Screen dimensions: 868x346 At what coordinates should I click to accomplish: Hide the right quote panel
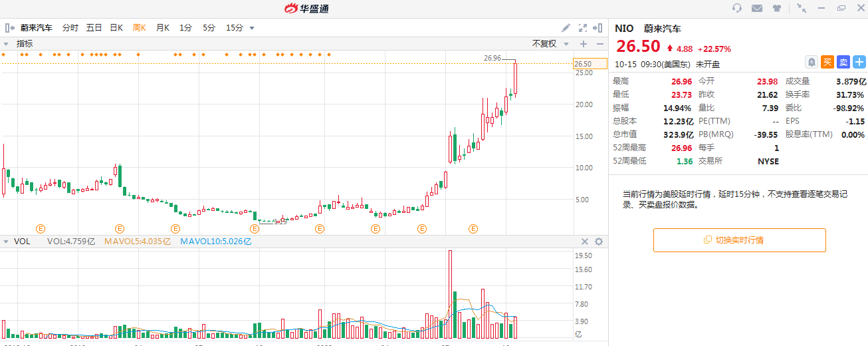[x=599, y=28]
